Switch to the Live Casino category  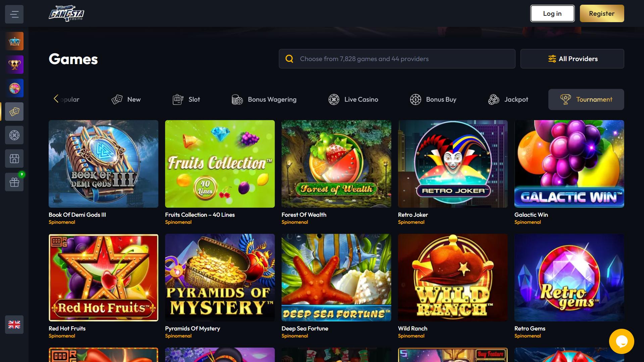point(353,99)
